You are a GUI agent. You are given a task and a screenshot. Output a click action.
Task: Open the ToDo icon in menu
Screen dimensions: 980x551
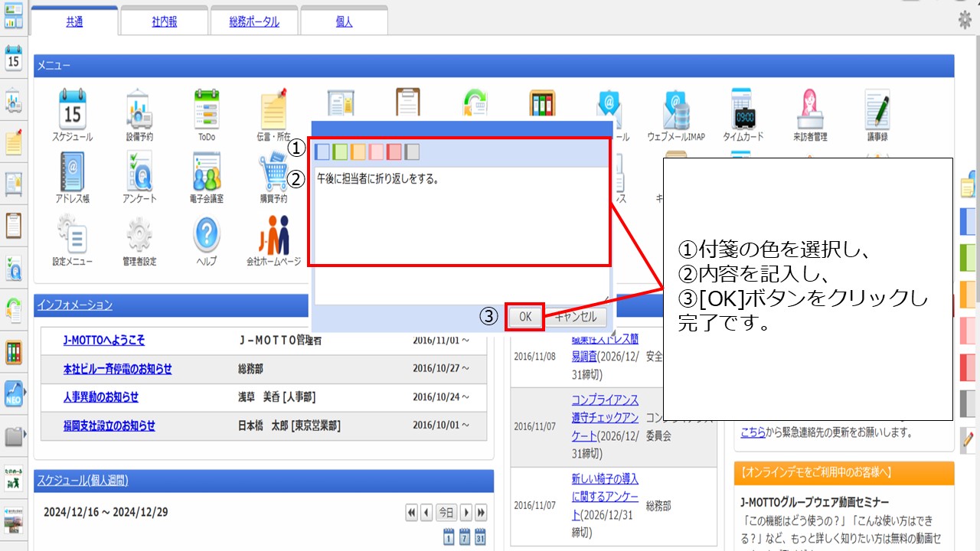(207, 109)
